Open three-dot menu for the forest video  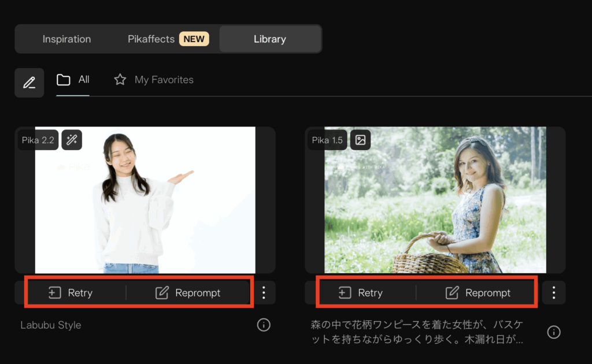pos(554,293)
